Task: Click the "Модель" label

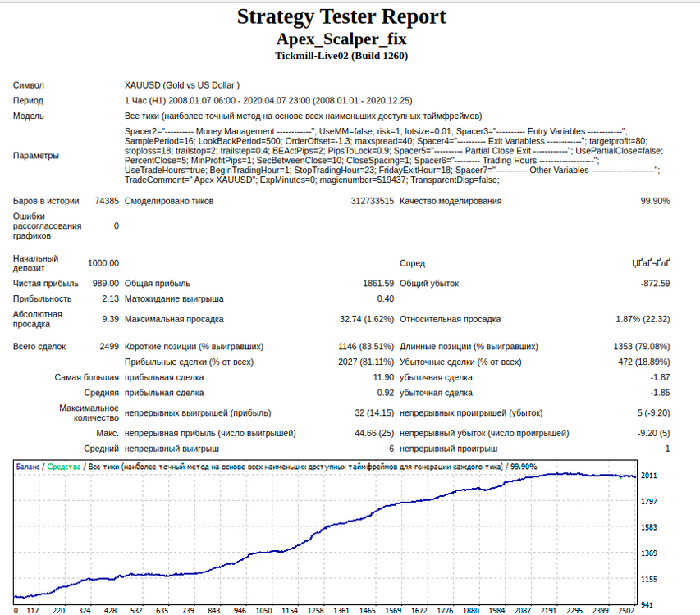Action: 28,116
